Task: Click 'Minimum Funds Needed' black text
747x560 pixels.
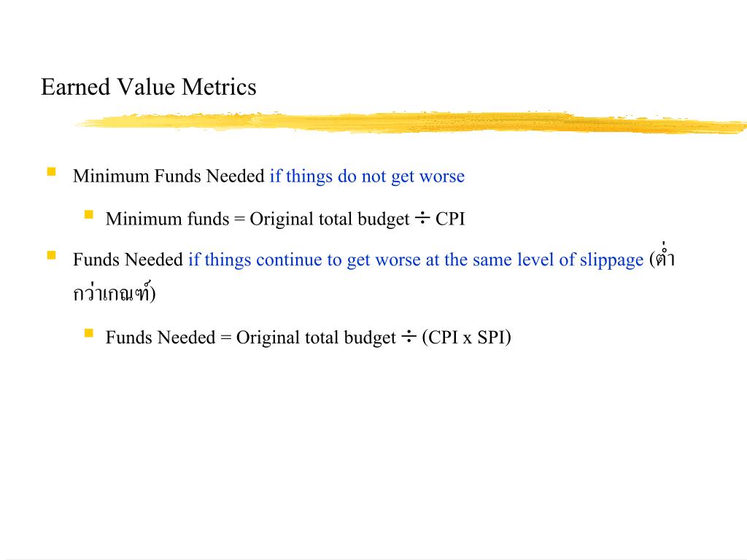Action: click(x=169, y=176)
